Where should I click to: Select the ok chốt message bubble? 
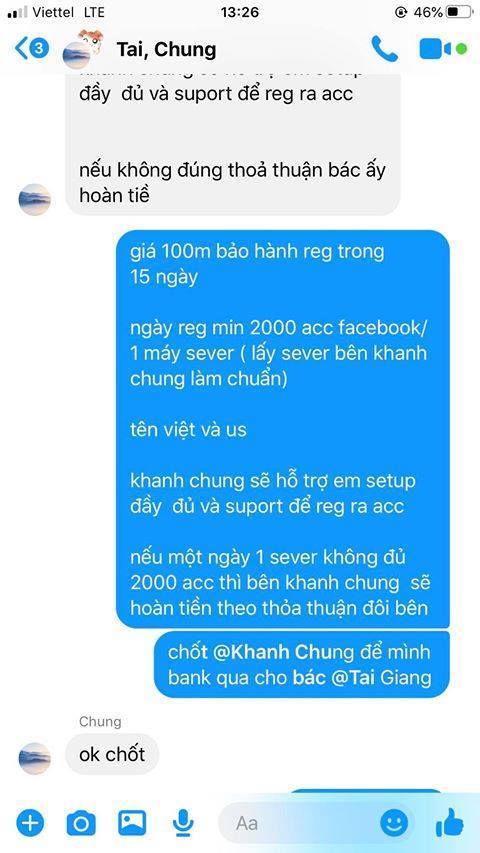point(112,754)
